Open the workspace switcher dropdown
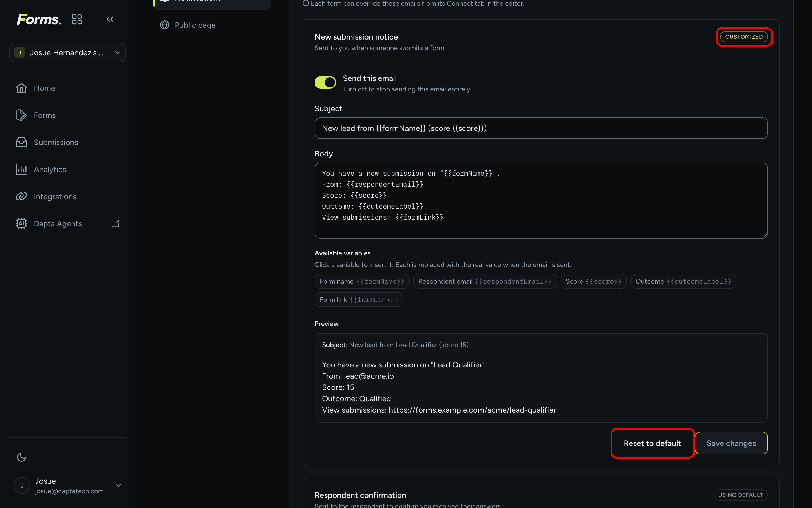The width and height of the screenshot is (812, 508). (67, 52)
